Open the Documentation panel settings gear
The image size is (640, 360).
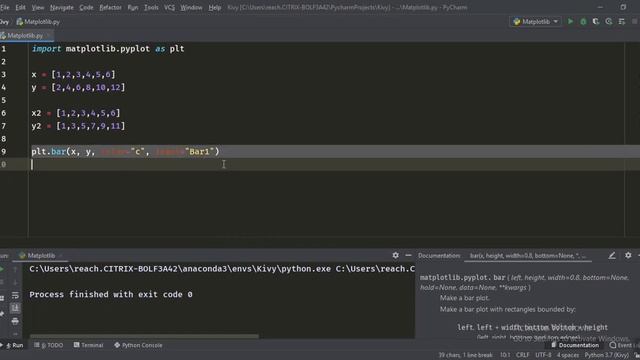click(628, 256)
